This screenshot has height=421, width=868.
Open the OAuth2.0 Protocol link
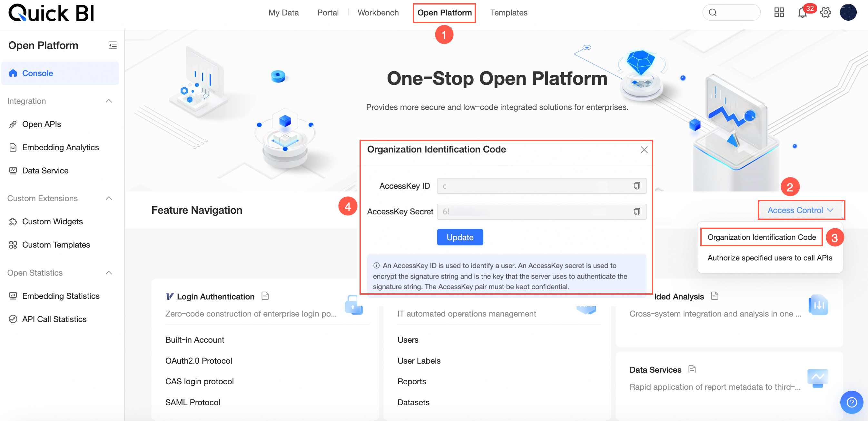coord(199,361)
